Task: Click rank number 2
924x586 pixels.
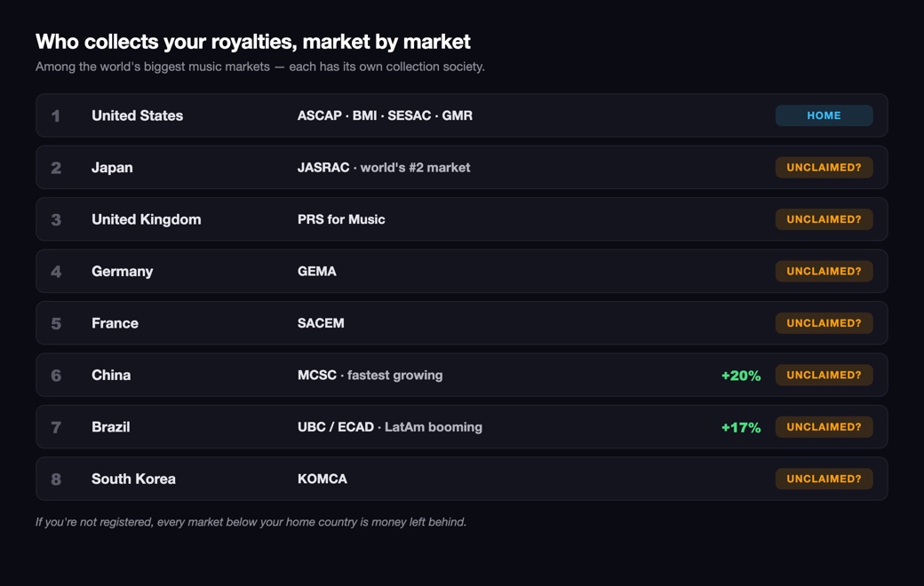Action: (56, 168)
